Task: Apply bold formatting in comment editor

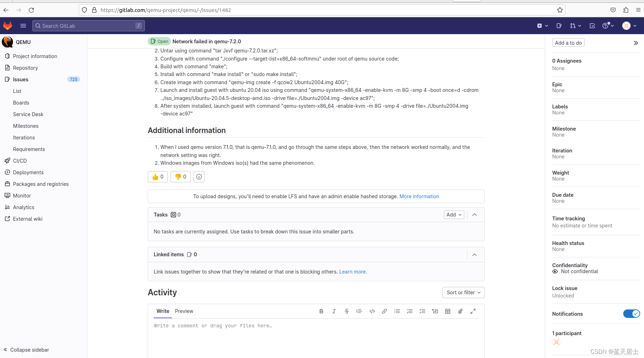Action: (321, 311)
